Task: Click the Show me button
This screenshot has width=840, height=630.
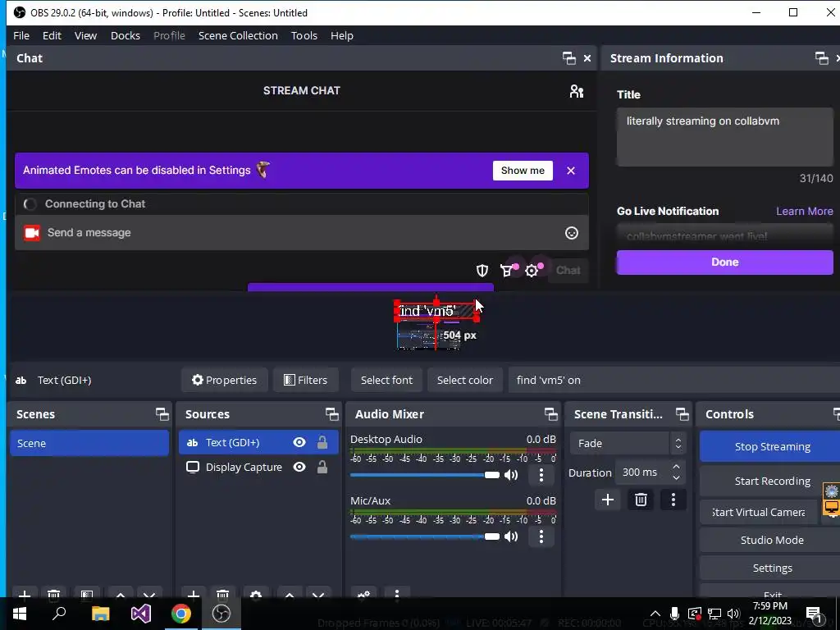Action: pos(523,171)
